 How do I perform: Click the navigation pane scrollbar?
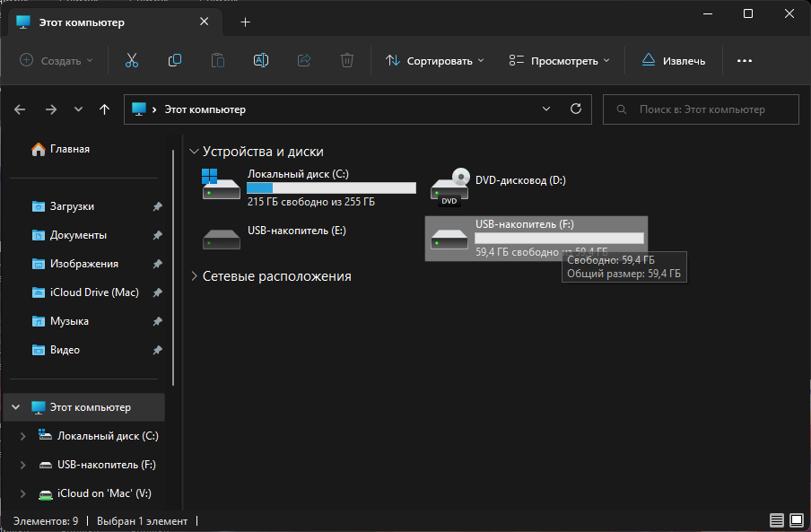coord(173,268)
